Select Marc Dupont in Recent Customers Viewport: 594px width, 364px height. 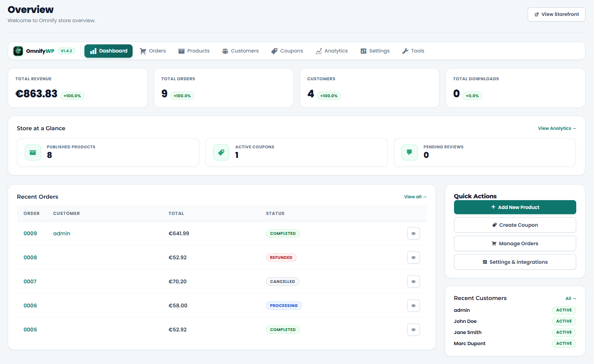[x=470, y=344]
